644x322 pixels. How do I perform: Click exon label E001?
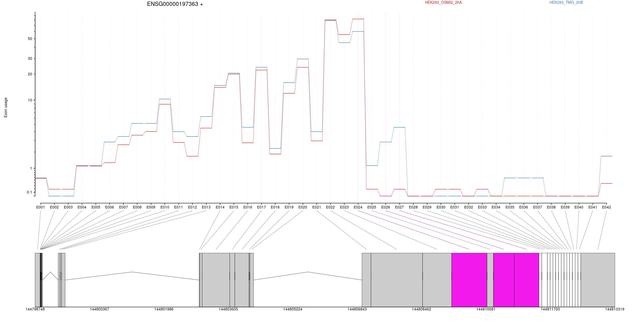[x=41, y=207]
